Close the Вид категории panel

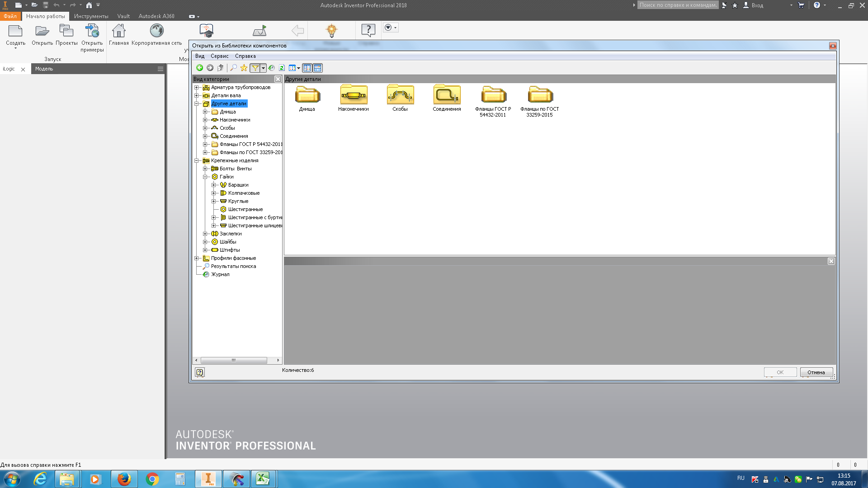(x=278, y=79)
